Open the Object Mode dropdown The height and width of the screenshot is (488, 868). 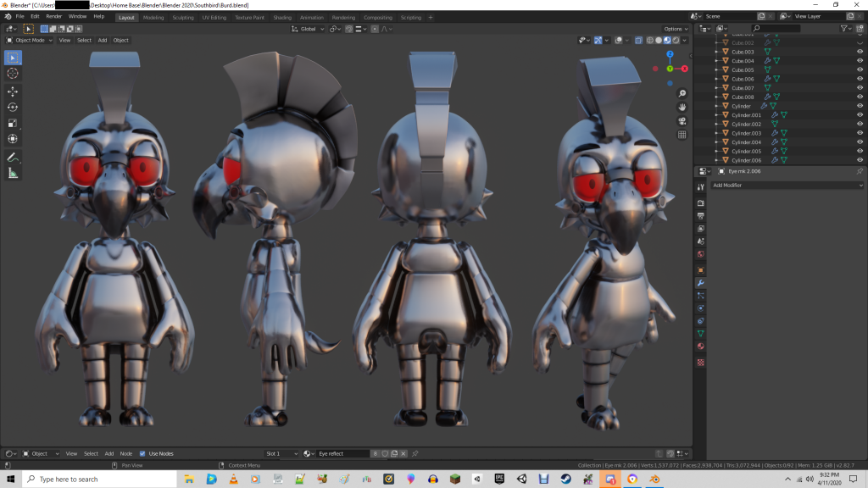click(30, 40)
